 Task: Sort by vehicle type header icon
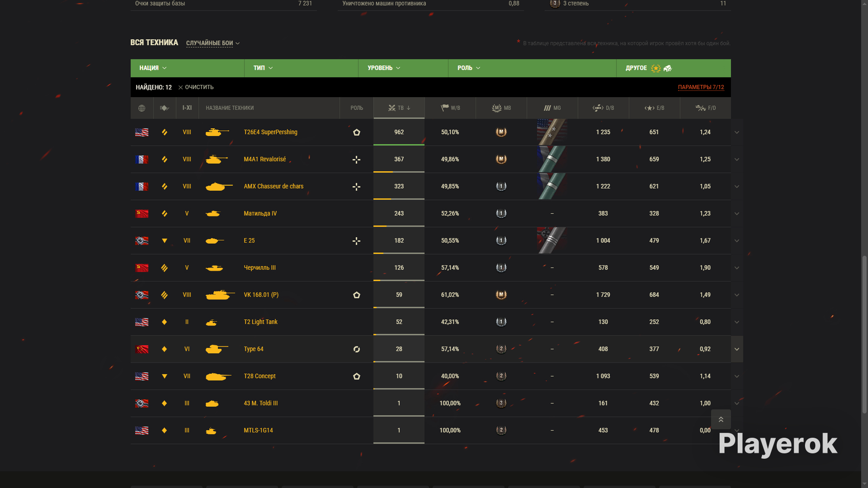tap(165, 108)
